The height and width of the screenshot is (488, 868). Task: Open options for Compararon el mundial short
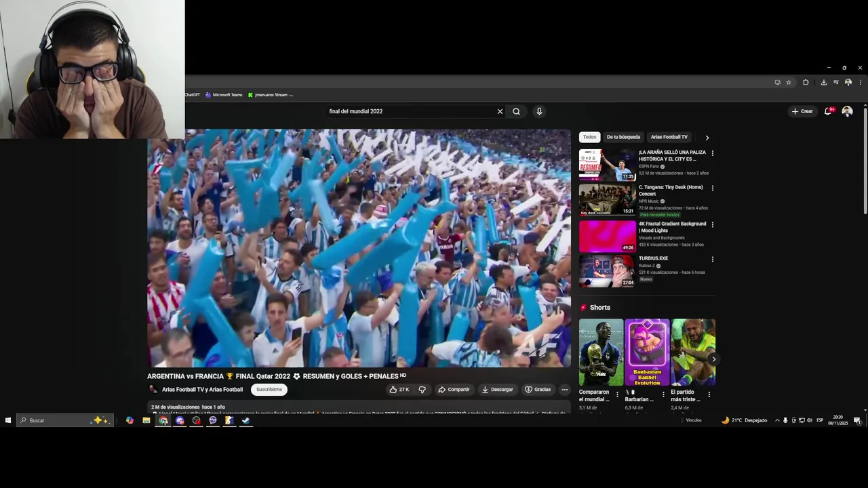[617, 394]
